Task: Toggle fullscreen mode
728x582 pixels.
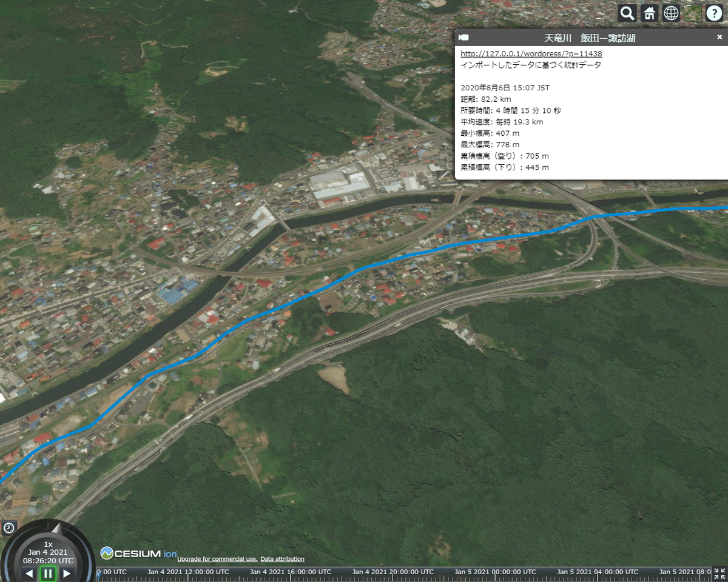Action: tap(719, 573)
